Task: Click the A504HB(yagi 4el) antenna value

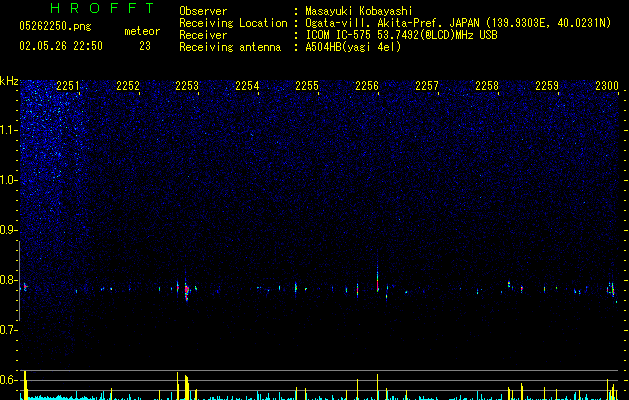Action: tap(353, 47)
